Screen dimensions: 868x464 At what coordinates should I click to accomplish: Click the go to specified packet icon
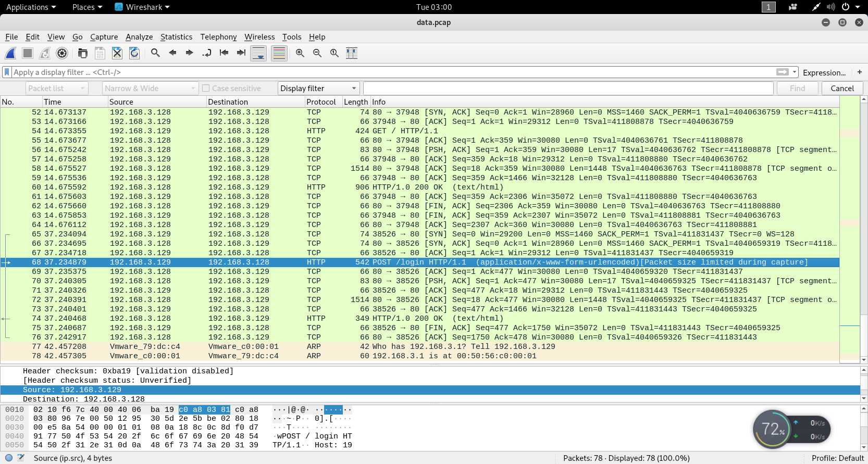pos(207,53)
